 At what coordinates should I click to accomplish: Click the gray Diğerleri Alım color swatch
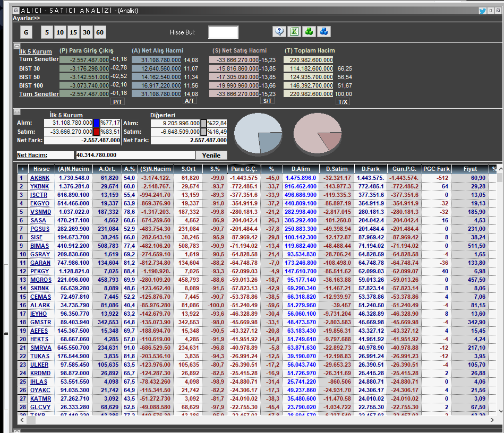(203, 123)
